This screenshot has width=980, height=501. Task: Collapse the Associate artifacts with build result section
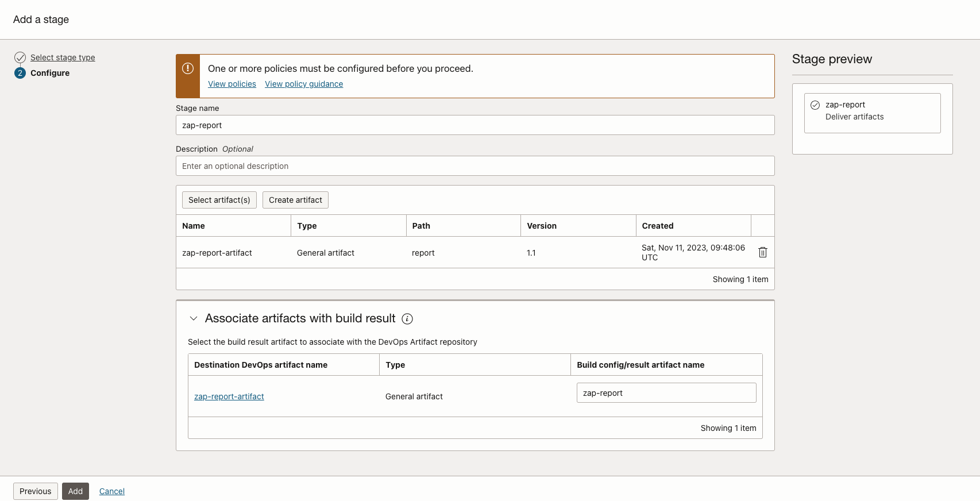coord(194,318)
